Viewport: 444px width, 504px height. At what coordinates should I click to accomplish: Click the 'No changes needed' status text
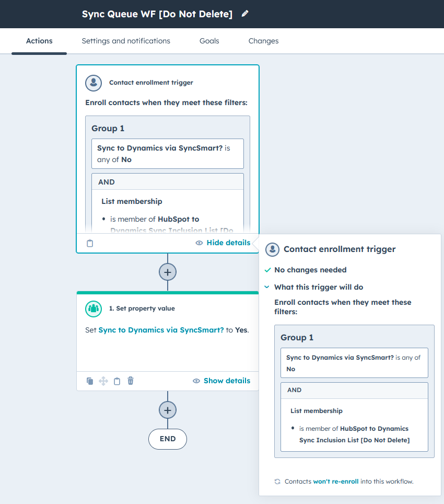(x=310, y=270)
